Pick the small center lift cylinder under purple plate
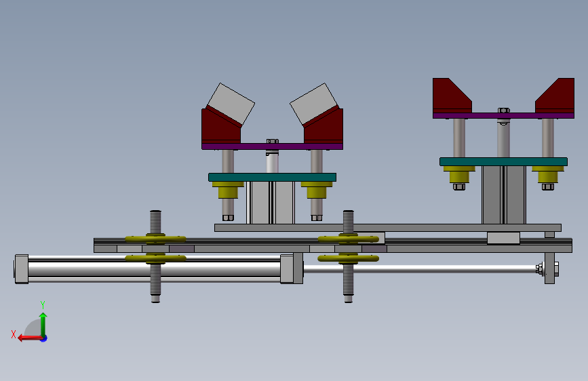 (272, 162)
